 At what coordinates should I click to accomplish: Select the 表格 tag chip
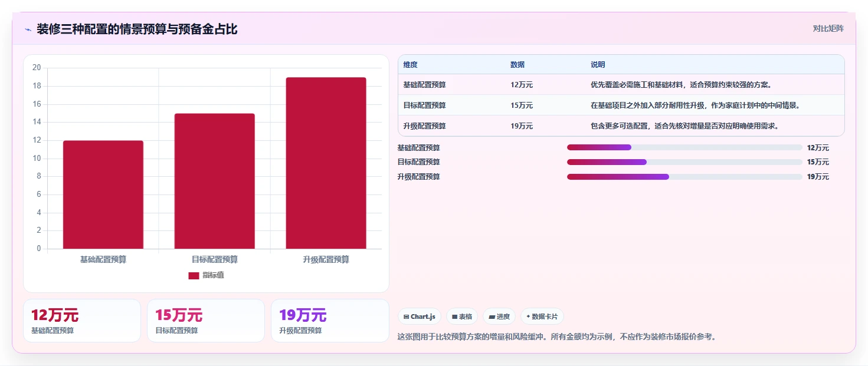462,316
